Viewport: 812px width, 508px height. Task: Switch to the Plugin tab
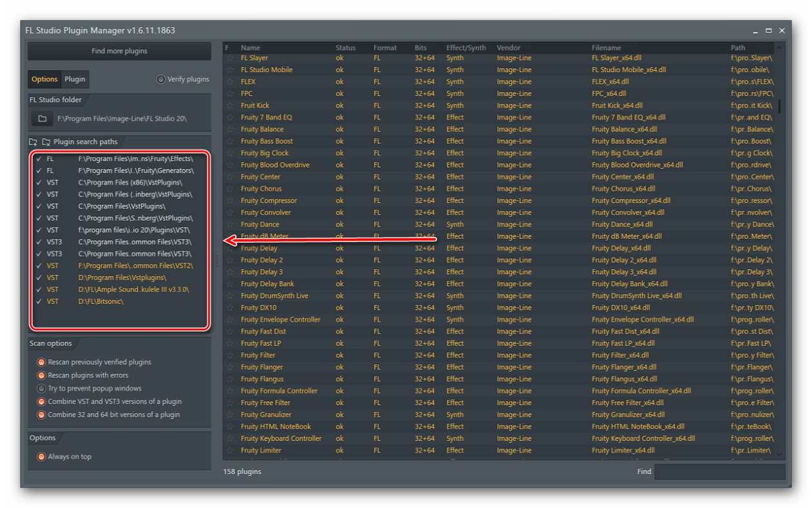(x=75, y=79)
